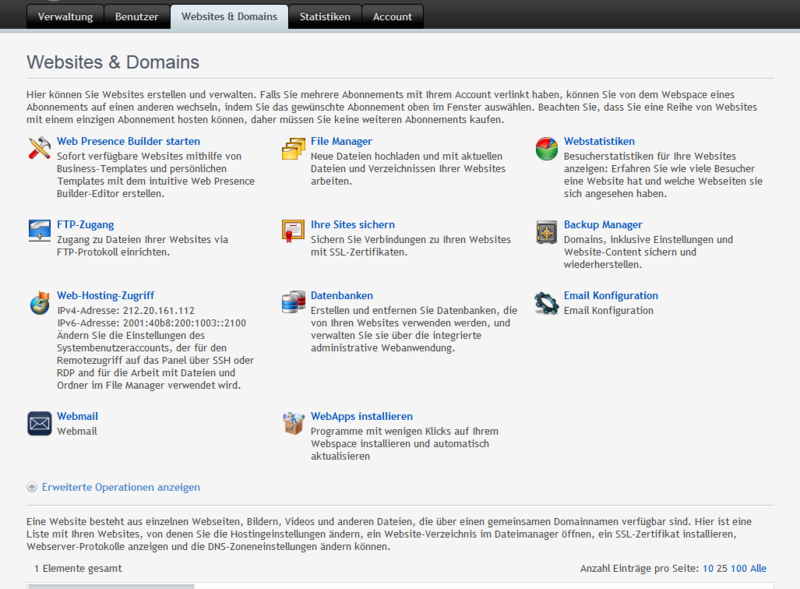Click the Webstatistiken pie chart icon
Image resolution: width=800 pixels, height=589 pixels.
546,149
